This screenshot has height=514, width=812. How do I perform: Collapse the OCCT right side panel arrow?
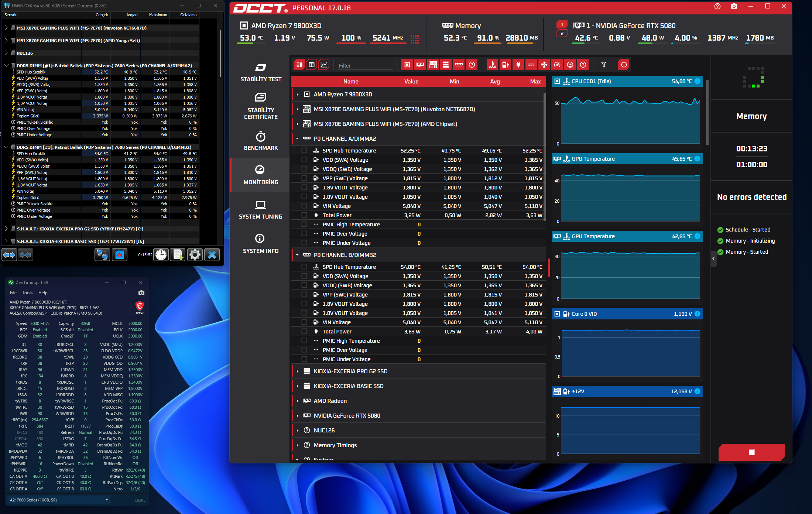click(713, 259)
